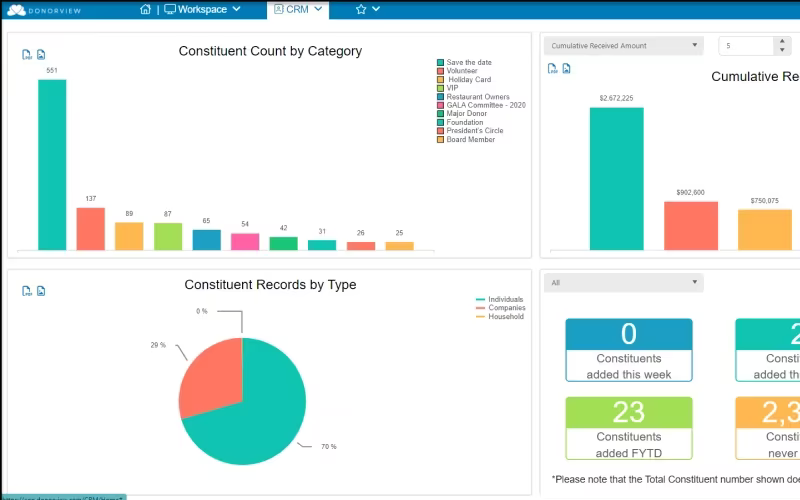
Task: Decrease the count stepper value
Action: pyautogui.click(x=782, y=50)
